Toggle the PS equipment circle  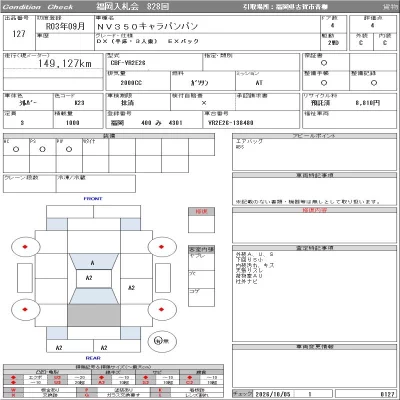(42, 149)
